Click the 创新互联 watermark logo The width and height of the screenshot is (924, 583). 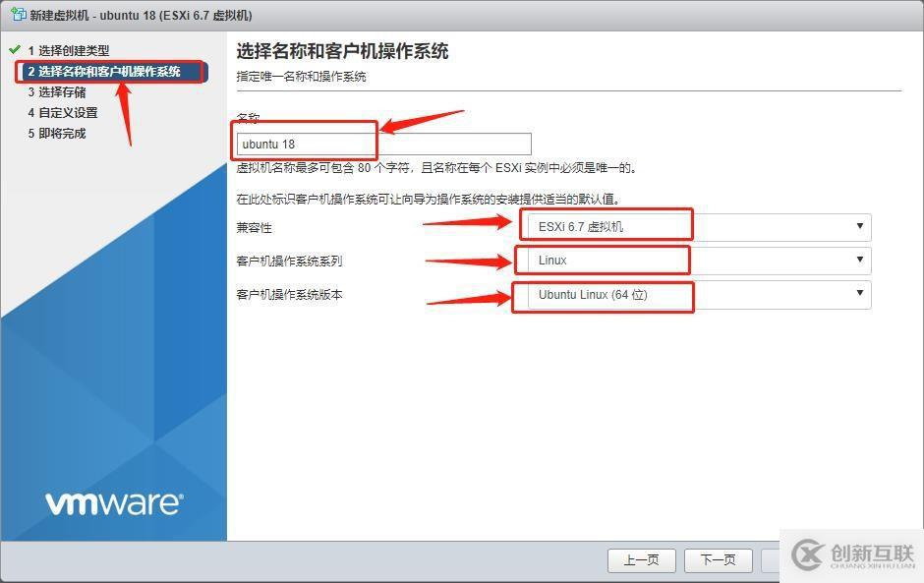click(x=853, y=554)
